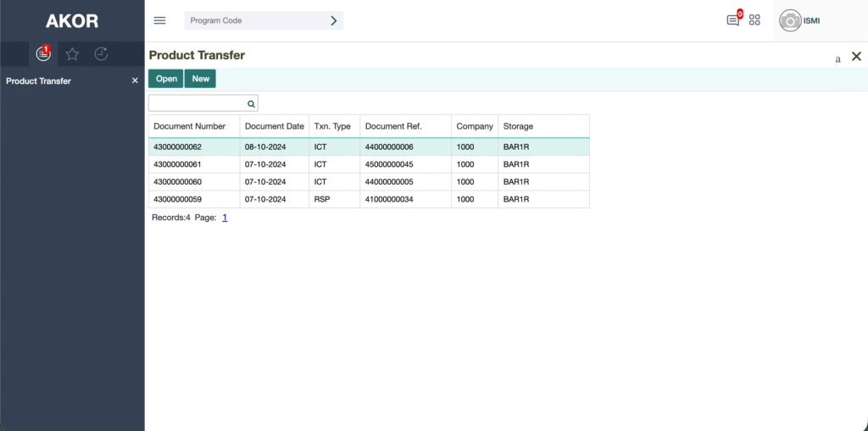The image size is (868, 431).
Task: Click the search magnifier icon
Action: 251,103
